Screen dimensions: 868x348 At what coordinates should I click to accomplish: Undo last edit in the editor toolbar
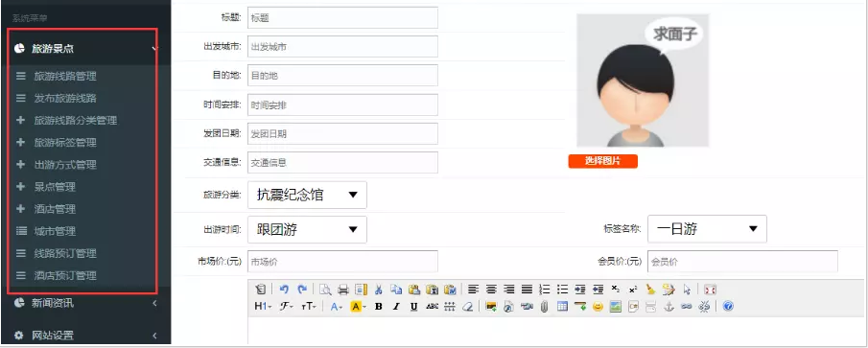[x=284, y=290]
